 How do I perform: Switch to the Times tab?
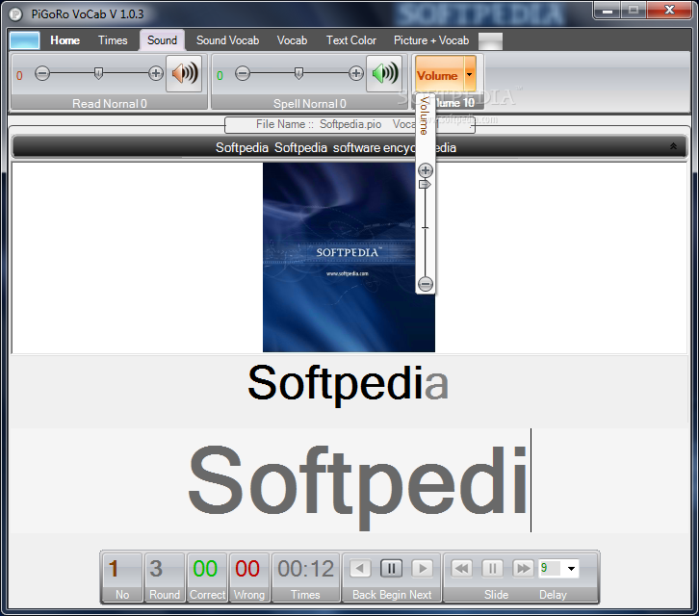click(x=113, y=40)
